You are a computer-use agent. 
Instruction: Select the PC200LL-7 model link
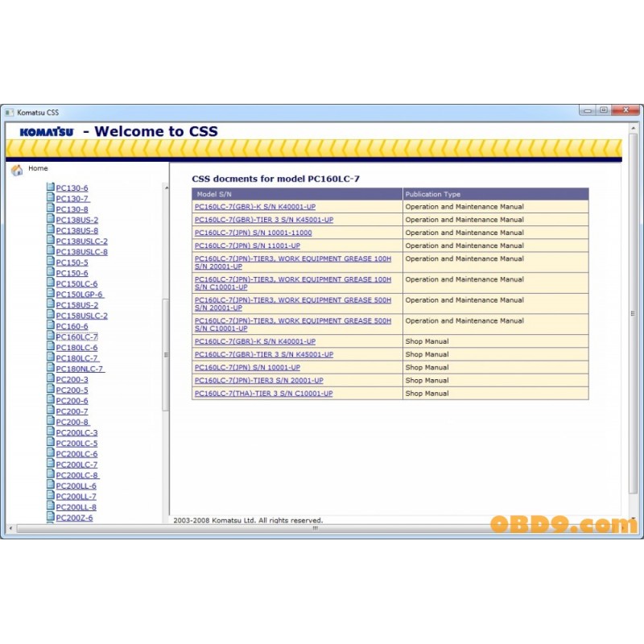[x=76, y=497]
